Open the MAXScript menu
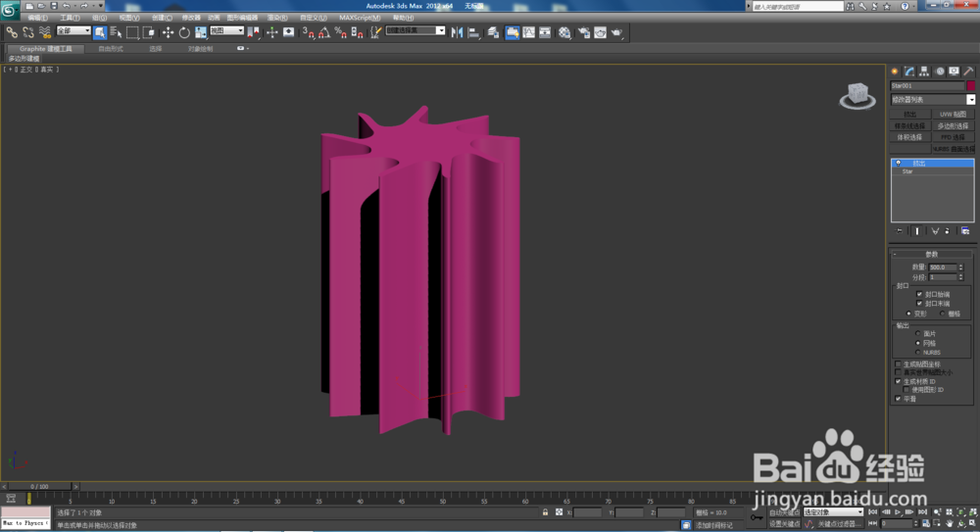Viewport: 980px width, 532px height. coord(359,18)
